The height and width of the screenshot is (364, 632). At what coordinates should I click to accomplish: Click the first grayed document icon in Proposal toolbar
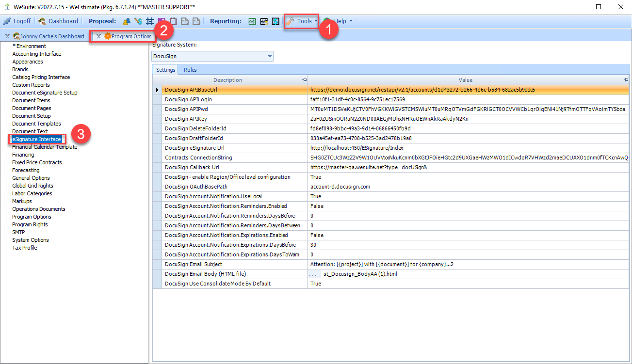tap(184, 21)
